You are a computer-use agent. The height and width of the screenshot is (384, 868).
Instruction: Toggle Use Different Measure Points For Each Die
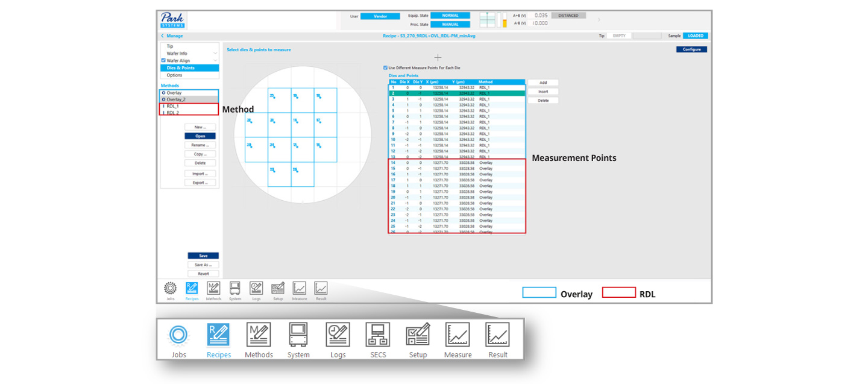386,68
